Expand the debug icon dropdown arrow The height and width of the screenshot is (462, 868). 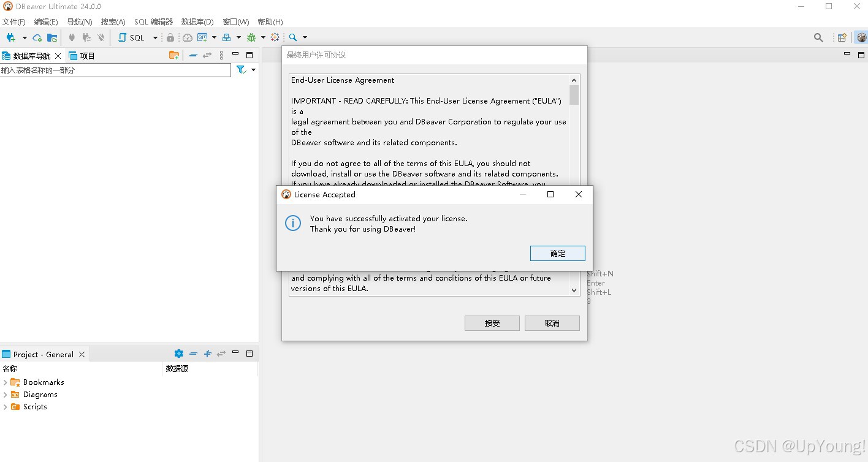263,37
